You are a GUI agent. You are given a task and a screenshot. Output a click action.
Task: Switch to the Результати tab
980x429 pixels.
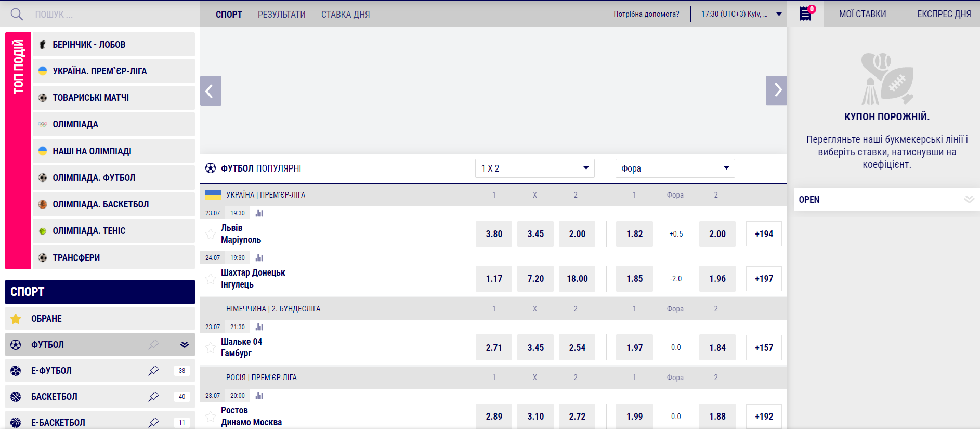click(x=282, y=15)
